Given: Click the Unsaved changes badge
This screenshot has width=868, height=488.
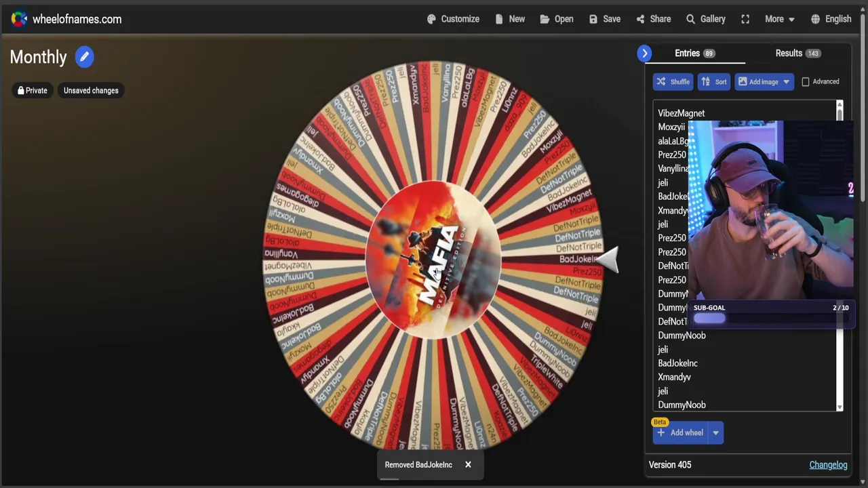Looking at the screenshot, I should 91,90.
